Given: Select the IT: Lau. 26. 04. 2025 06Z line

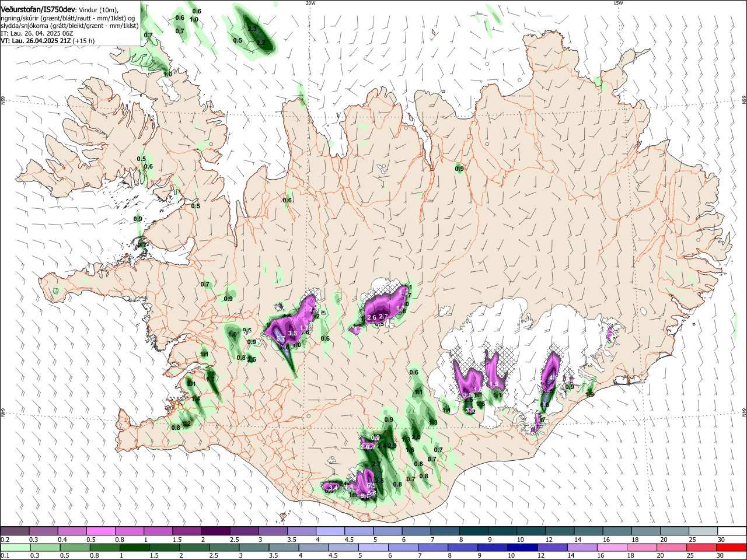Looking at the screenshot, I should click(x=37, y=33).
